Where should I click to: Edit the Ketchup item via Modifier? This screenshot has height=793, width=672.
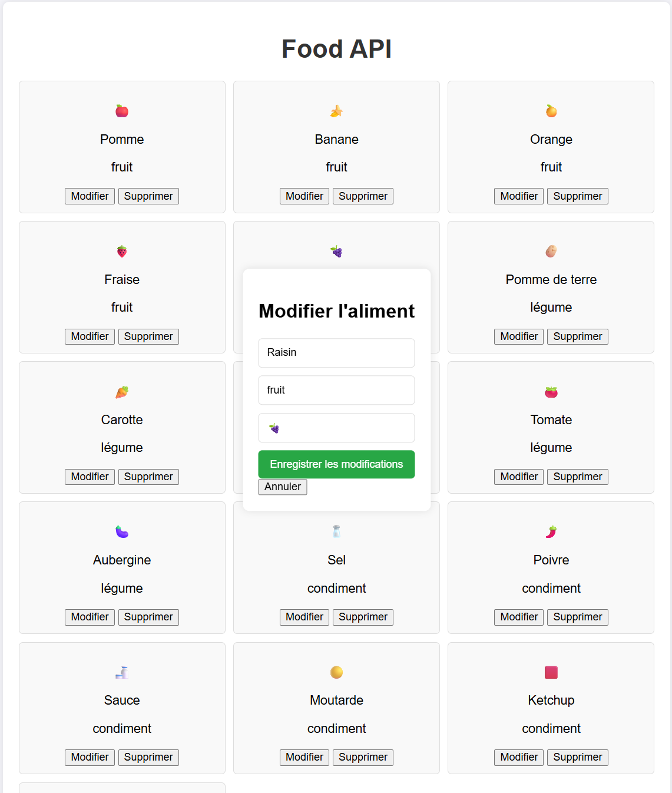coord(519,757)
